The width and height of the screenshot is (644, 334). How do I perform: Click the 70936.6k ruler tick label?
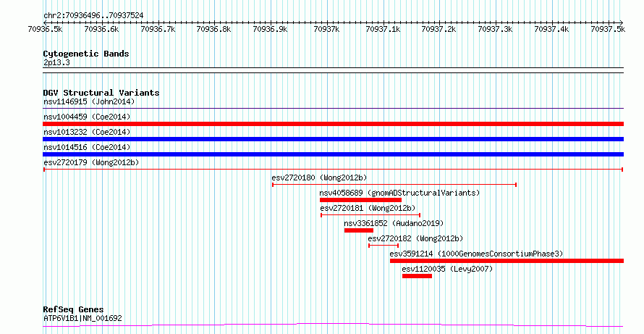[x=102, y=29]
